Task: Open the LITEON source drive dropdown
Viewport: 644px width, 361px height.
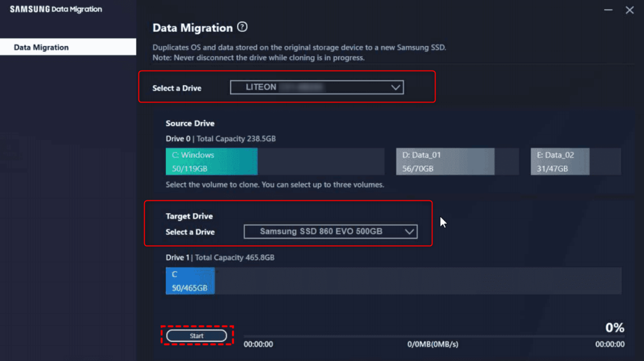Action: tap(316, 88)
